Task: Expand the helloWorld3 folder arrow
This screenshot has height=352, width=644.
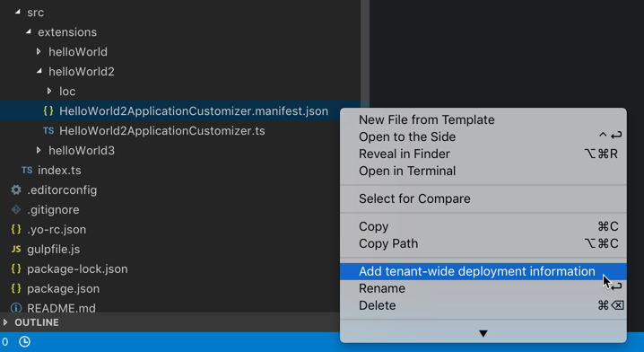Action: [x=39, y=150]
